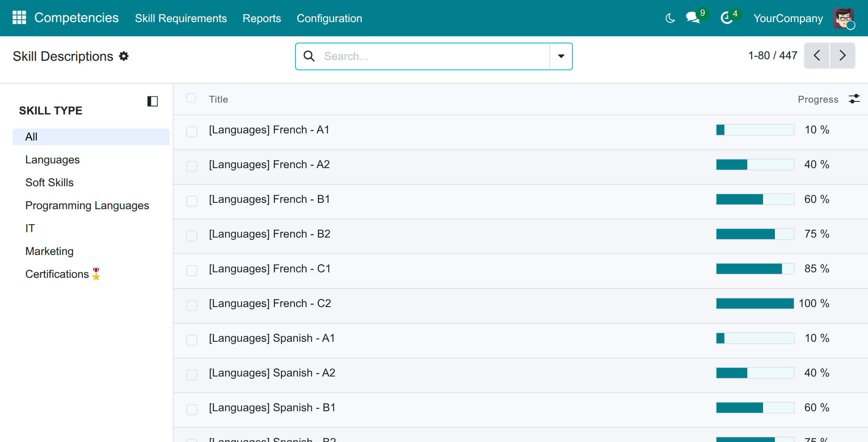
Task: Select the French - A1 row checkbox
Action: (x=192, y=132)
